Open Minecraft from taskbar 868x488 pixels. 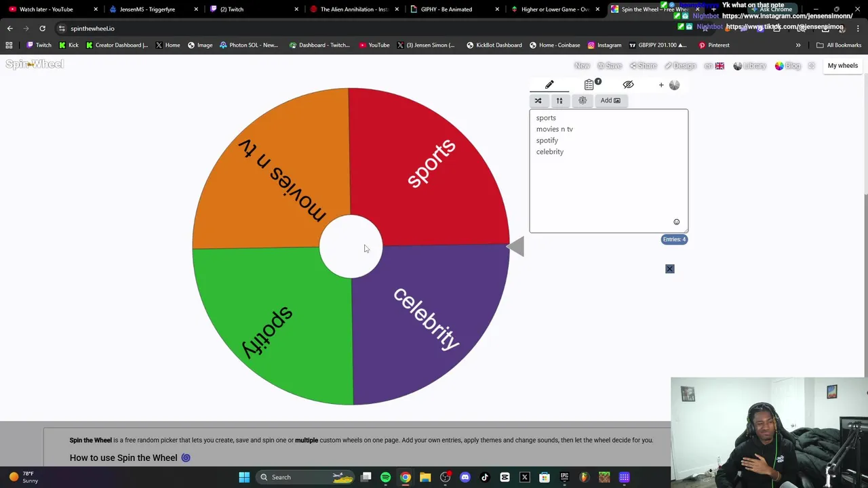(604, 477)
